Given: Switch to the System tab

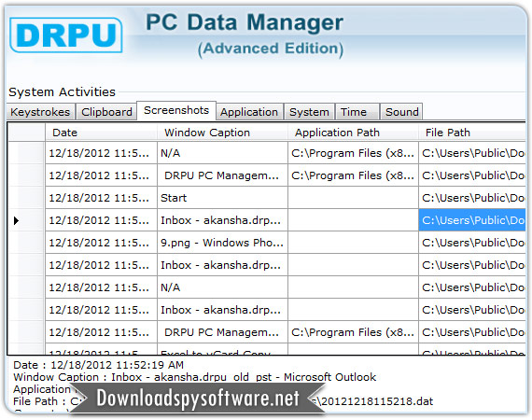Looking at the screenshot, I should (x=309, y=112).
